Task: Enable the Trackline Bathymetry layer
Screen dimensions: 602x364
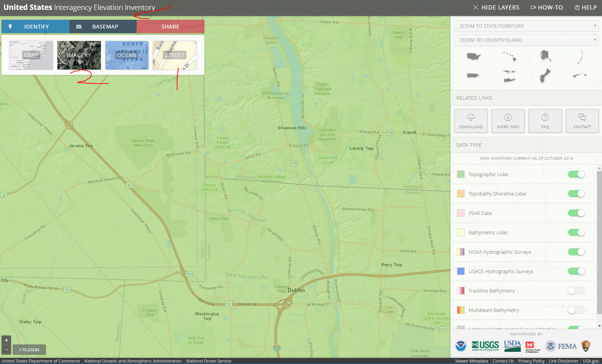Action: pyautogui.click(x=576, y=291)
